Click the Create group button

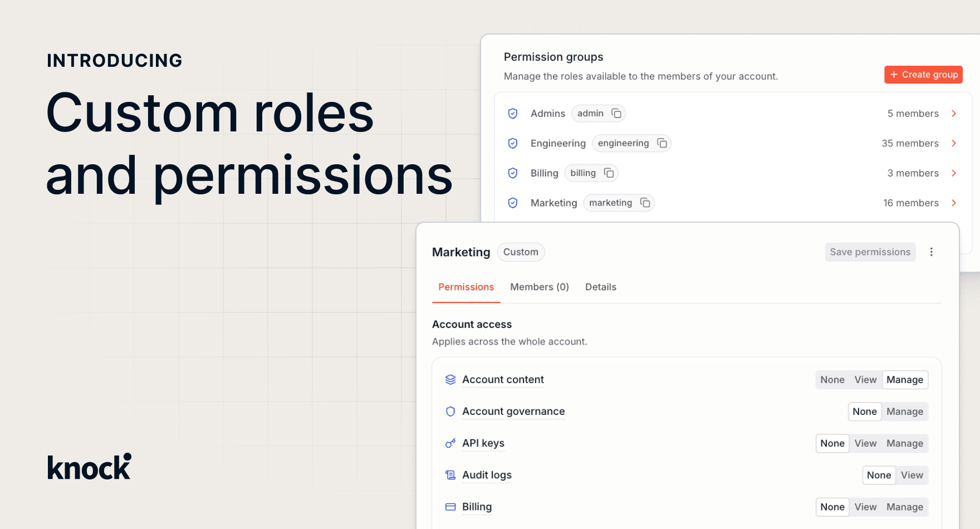click(x=924, y=75)
